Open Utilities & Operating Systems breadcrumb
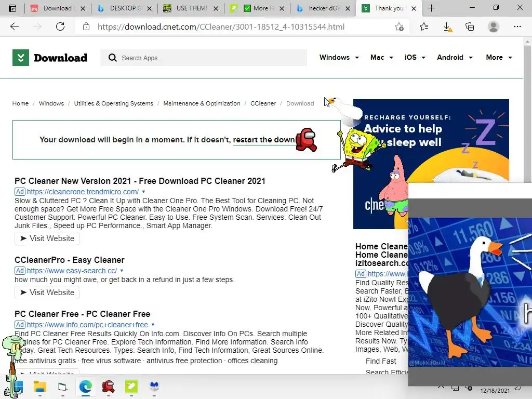Image resolution: width=532 pixels, height=399 pixels. (x=113, y=103)
